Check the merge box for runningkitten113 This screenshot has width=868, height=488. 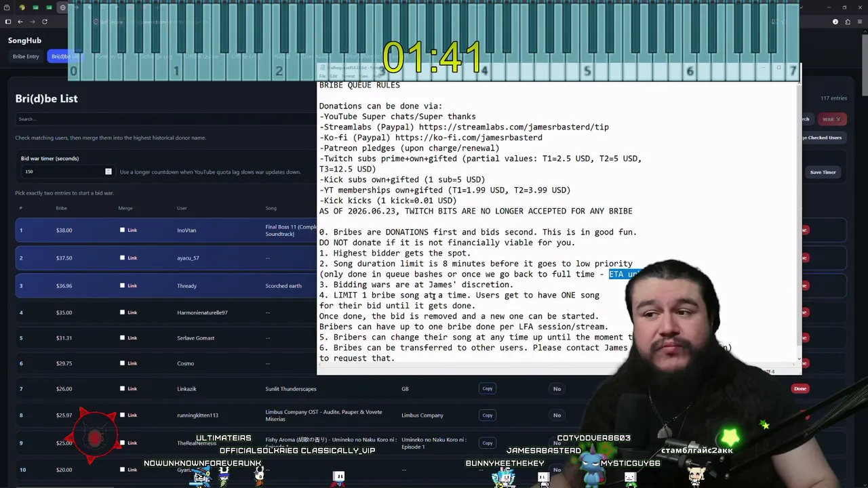[123, 415]
